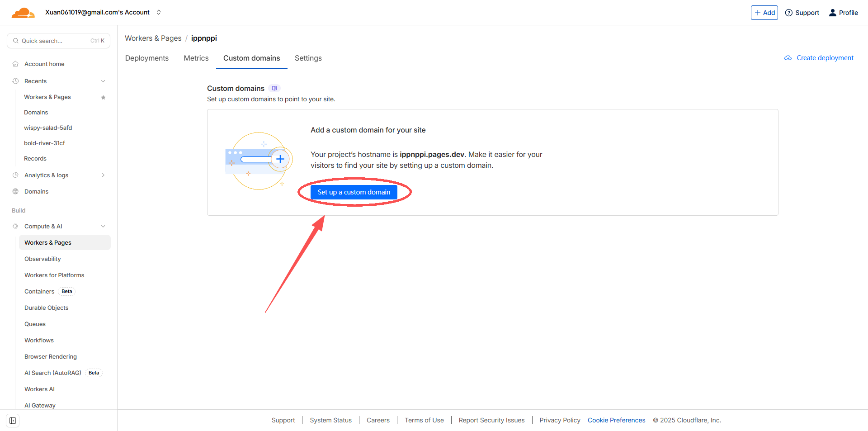This screenshot has width=868, height=431.
Task: Open docs icon beside Custom domains heading
Action: [274, 88]
